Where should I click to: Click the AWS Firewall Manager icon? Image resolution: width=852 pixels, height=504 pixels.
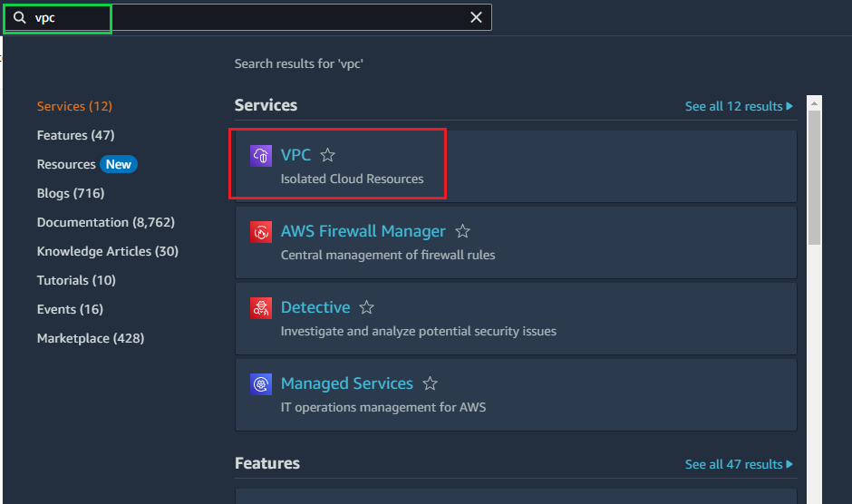point(261,232)
